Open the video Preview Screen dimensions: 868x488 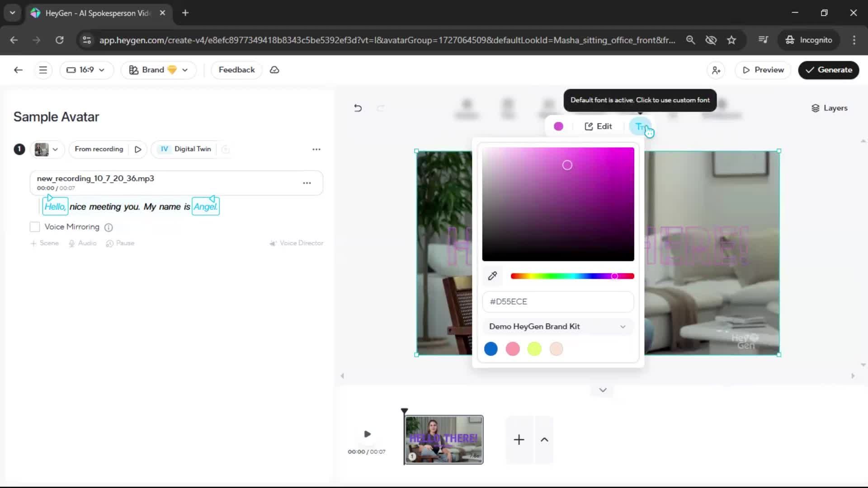(x=763, y=70)
